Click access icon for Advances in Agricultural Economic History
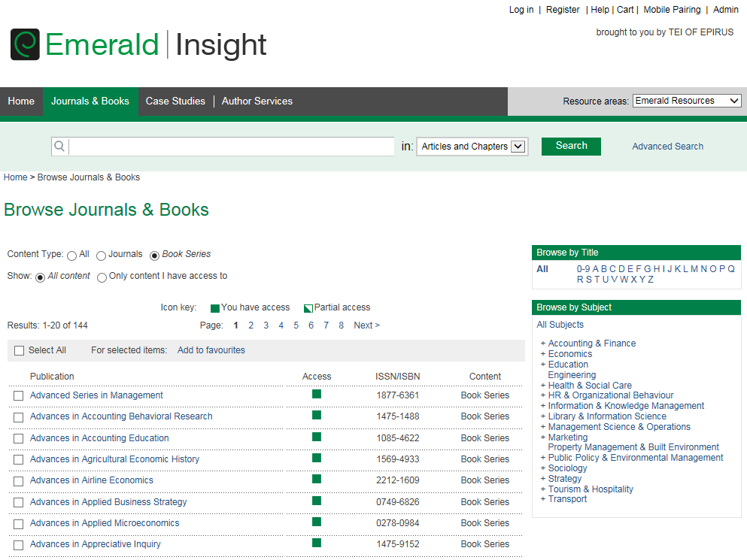 (x=317, y=458)
